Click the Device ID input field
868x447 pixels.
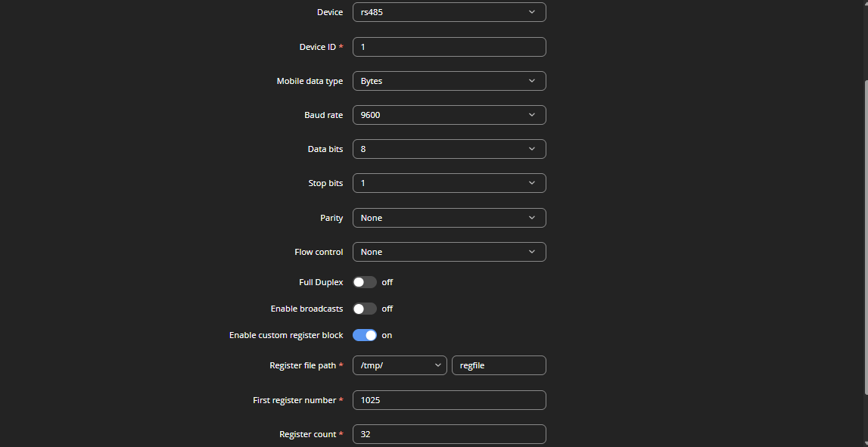(449, 47)
